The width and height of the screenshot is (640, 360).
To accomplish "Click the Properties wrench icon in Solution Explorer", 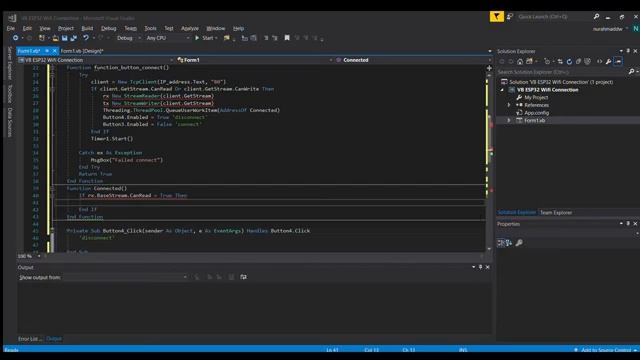I will (609, 62).
